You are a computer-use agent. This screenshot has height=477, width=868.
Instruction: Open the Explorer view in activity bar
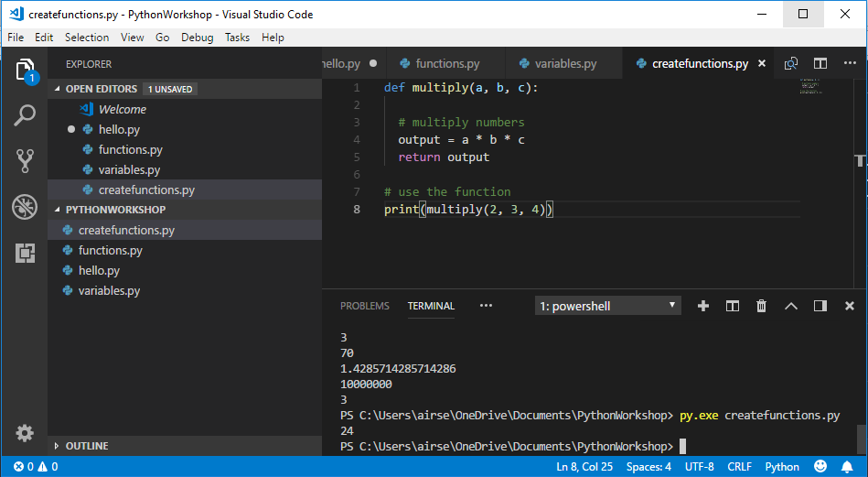pos(25,70)
